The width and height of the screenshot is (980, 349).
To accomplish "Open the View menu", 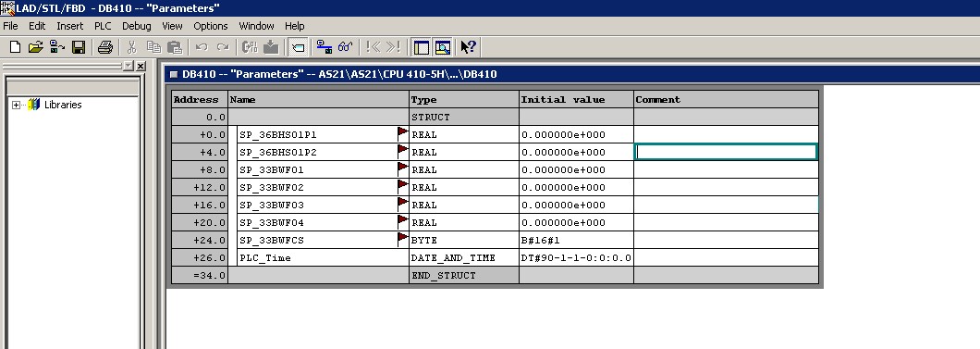I will point(172,26).
